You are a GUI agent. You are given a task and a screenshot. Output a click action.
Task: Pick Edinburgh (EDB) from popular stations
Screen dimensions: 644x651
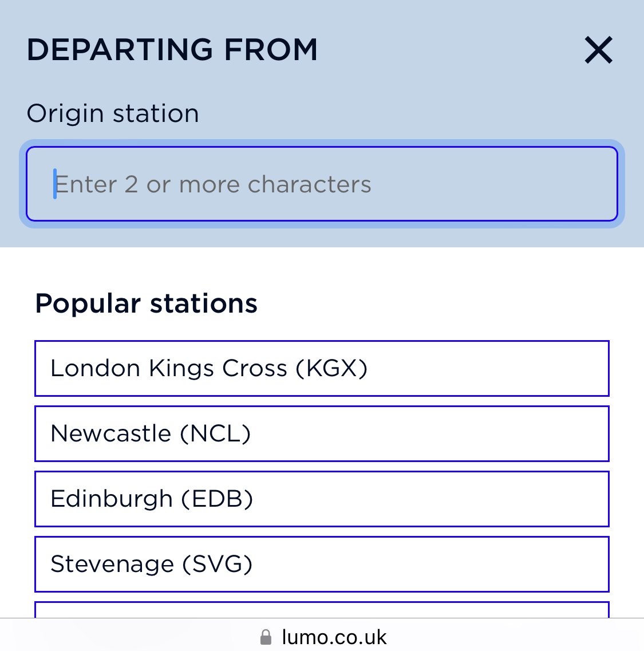pyautogui.click(x=322, y=499)
